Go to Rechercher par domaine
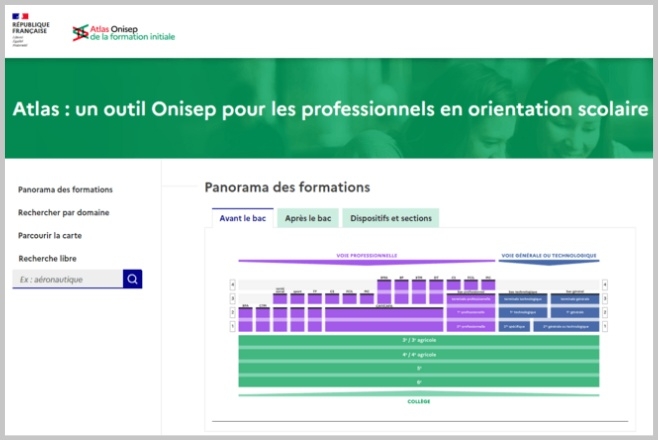The width and height of the screenshot is (660, 440). click(63, 212)
